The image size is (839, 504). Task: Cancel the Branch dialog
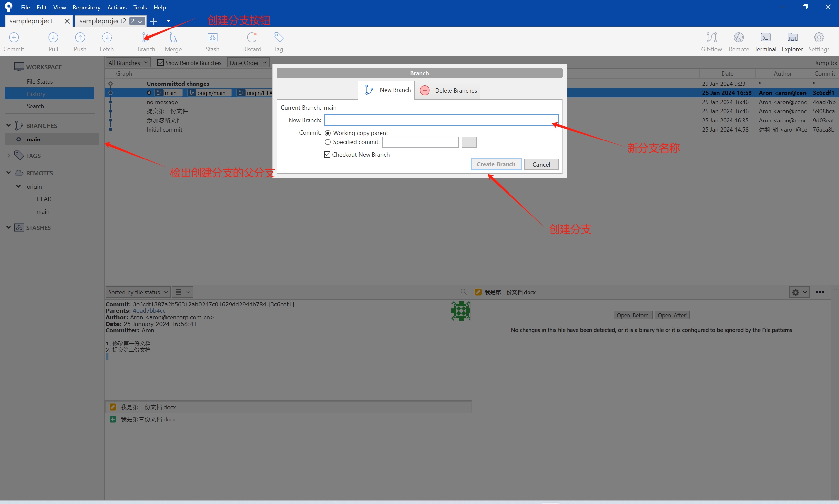[x=541, y=164]
